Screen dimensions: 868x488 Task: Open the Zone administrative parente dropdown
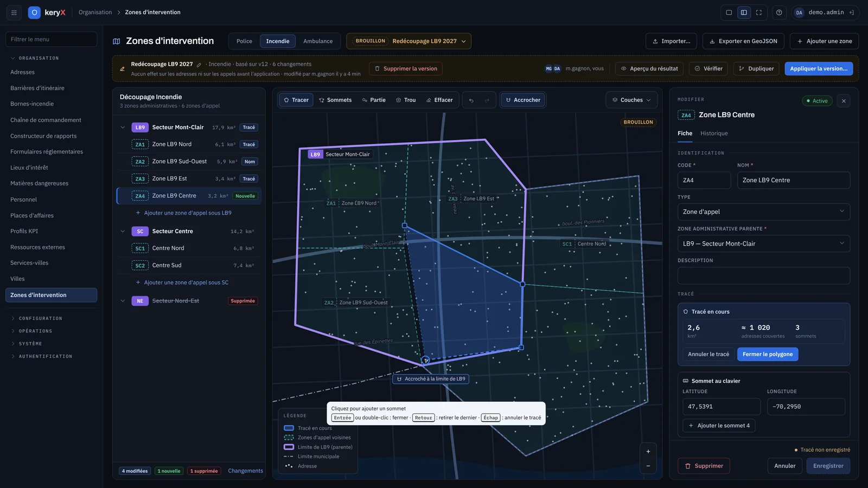coord(763,244)
